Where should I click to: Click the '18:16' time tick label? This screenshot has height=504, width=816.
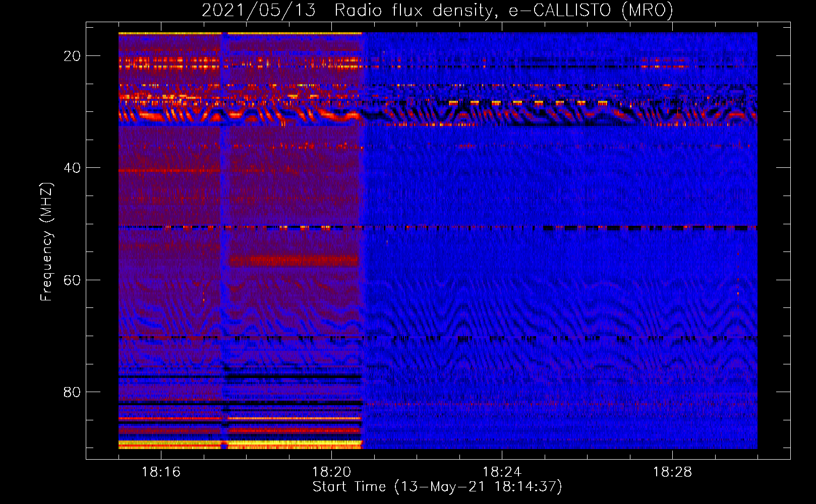(x=161, y=472)
